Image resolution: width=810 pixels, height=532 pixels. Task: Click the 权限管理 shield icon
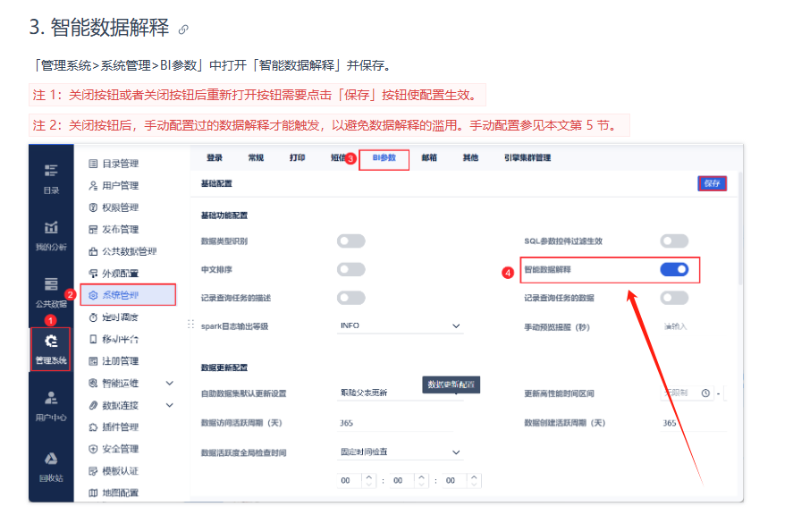point(93,207)
